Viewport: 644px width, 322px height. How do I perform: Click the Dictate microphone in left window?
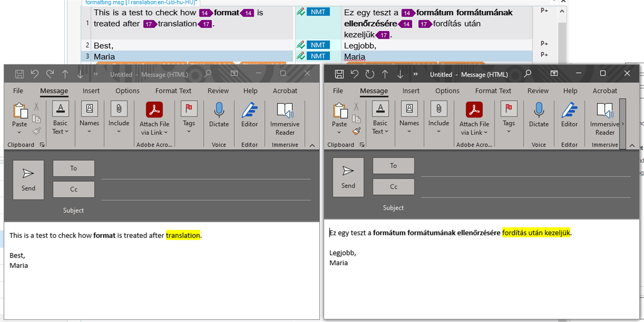pyautogui.click(x=219, y=111)
